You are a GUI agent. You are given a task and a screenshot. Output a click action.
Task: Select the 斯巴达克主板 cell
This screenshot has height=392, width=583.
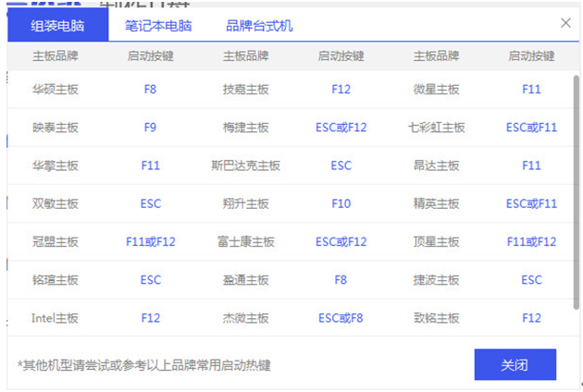(x=245, y=165)
